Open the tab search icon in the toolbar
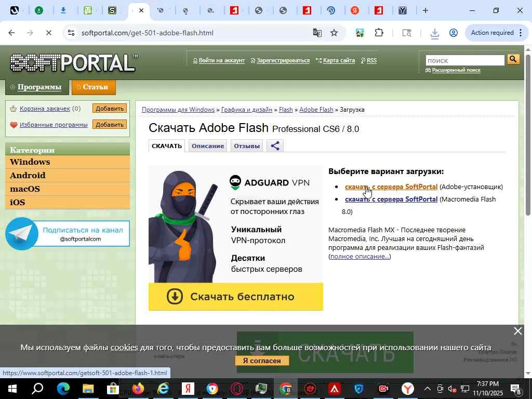The height and width of the screenshot is (399, 532). (x=406, y=33)
